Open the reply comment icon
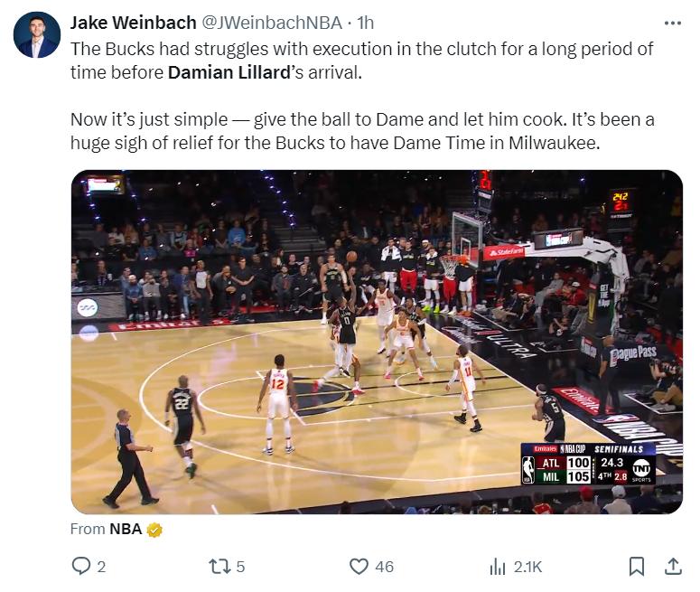The image size is (700, 592). point(81,566)
